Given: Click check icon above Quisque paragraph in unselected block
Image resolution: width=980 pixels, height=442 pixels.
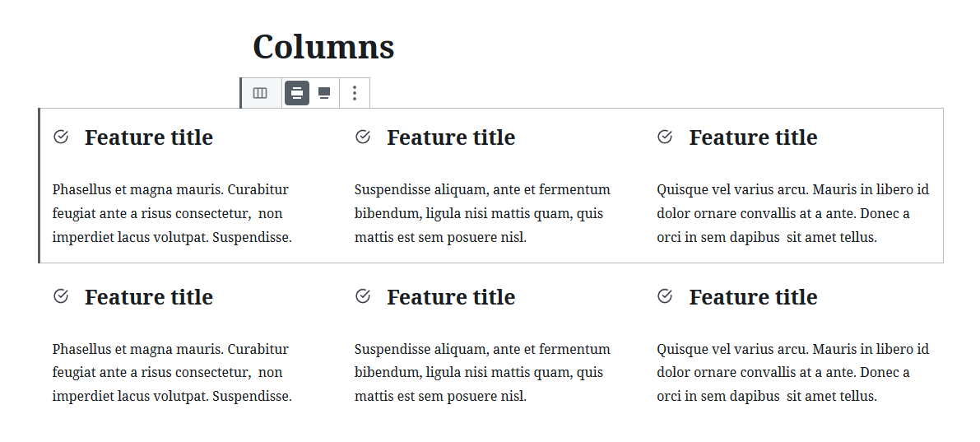Looking at the screenshot, I should [665, 296].
